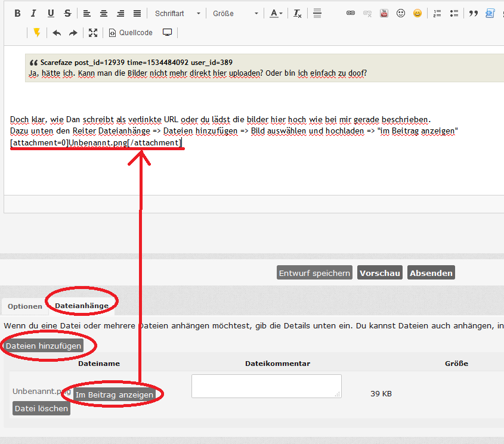Insert a YouTube video
The image size is (504, 444).
pos(384,13)
